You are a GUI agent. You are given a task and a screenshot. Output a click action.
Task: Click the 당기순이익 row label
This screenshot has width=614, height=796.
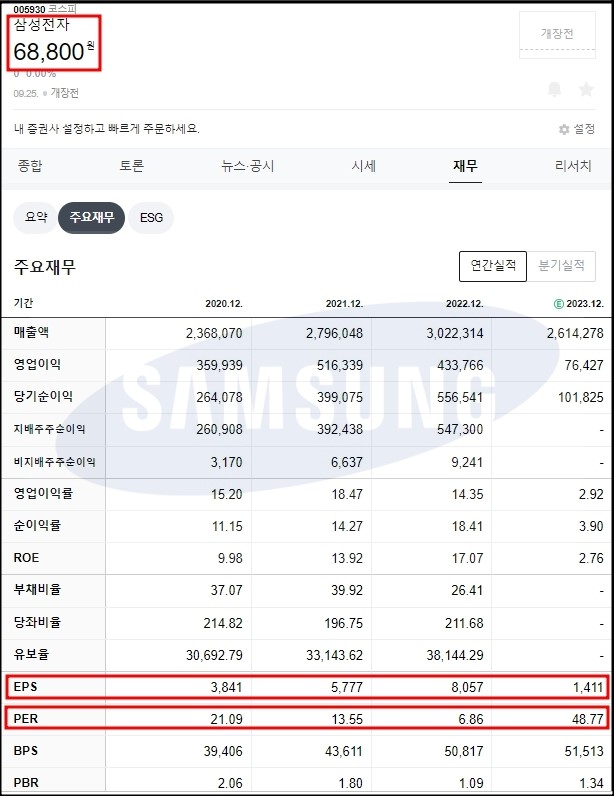point(43,396)
